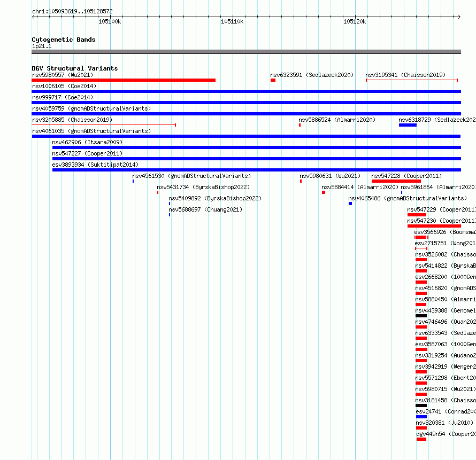476x460 pixels.
Task: Click the 105120k ruler mark
Action: (355, 21)
